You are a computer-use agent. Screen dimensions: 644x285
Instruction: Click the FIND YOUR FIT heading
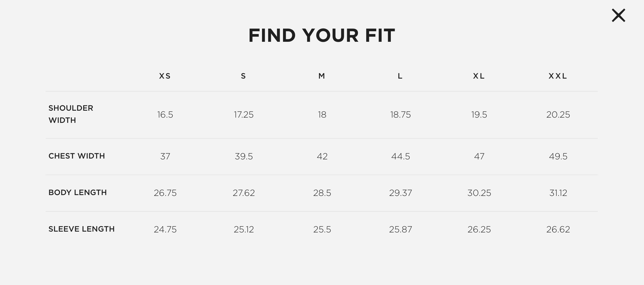pos(322,35)
